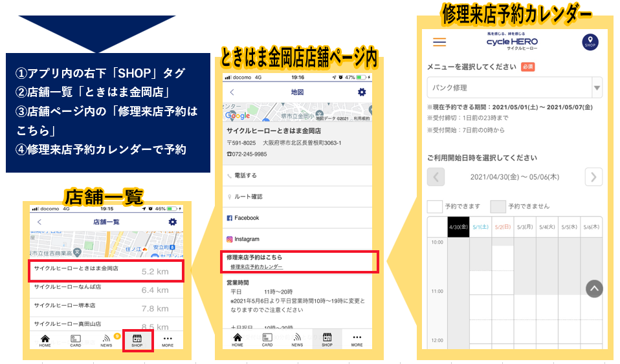Select the 5/5(水) date column header

tap(569, 227)
